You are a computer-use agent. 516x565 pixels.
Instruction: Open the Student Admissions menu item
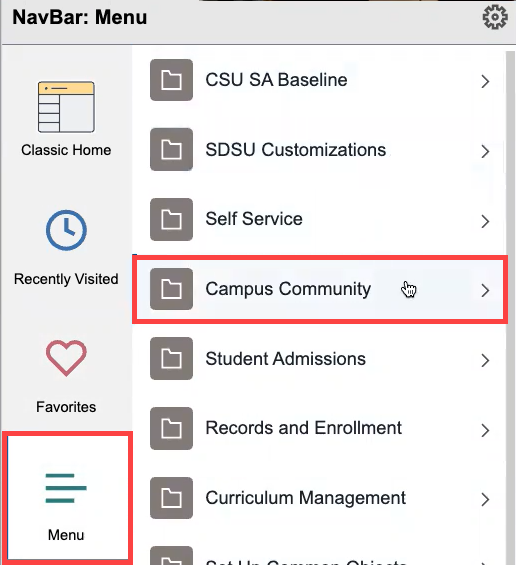(x=320, y=359)
